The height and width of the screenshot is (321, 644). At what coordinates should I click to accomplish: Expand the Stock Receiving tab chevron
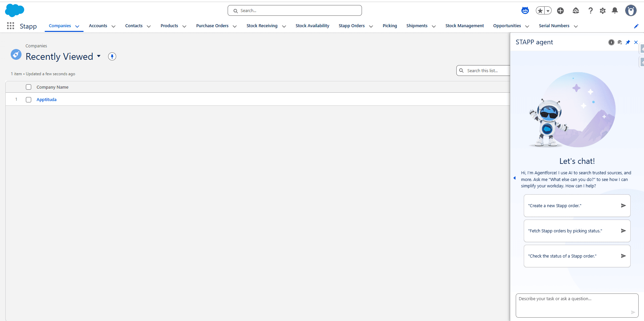click(284, 26)
